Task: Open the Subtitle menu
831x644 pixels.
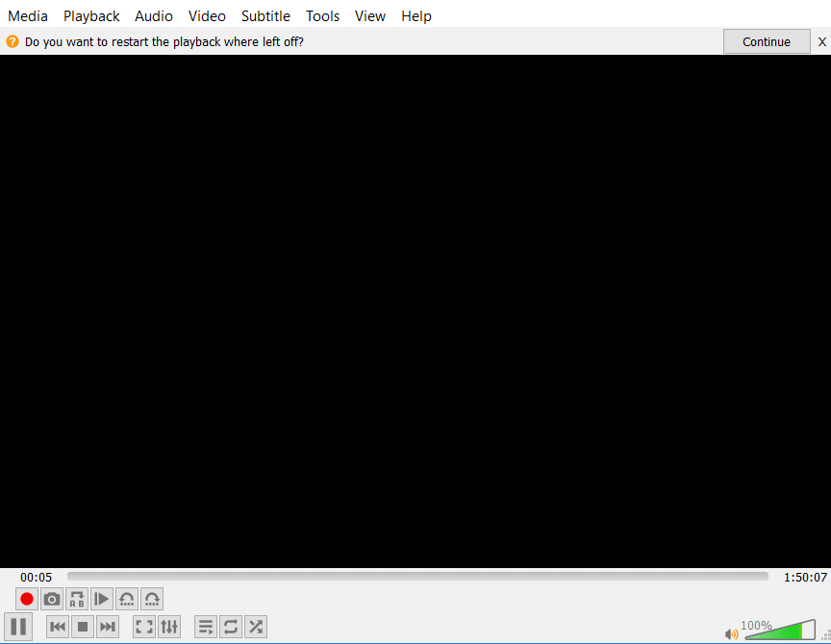Action: click(x=265, y=15)
